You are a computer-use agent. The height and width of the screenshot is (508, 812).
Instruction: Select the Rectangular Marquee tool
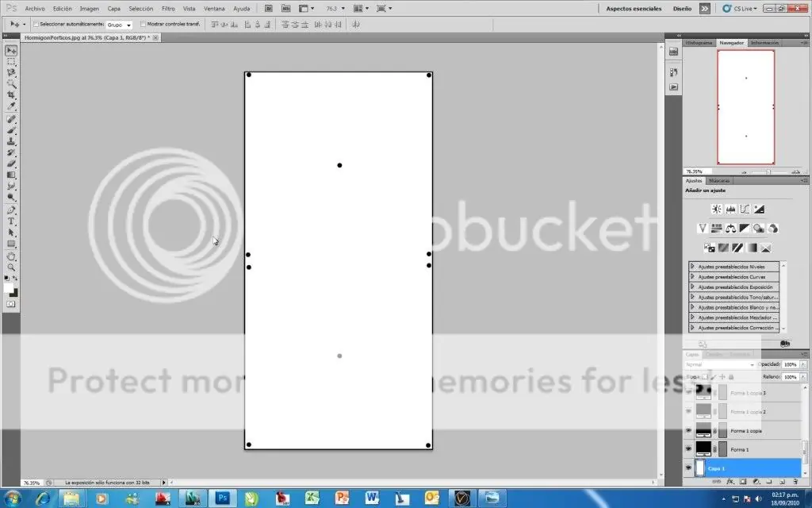[x=11, y=62]
